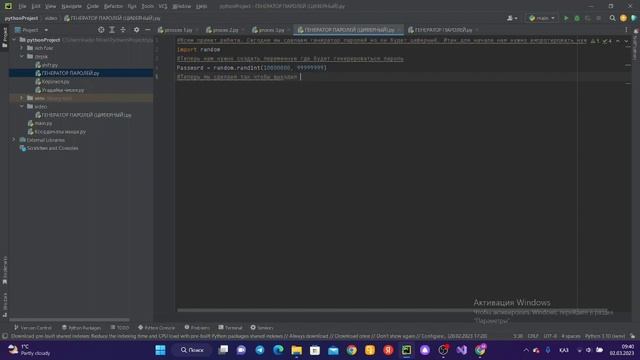Open Terminal tool window
Screen dimensions: 640x360
[230, 328]
